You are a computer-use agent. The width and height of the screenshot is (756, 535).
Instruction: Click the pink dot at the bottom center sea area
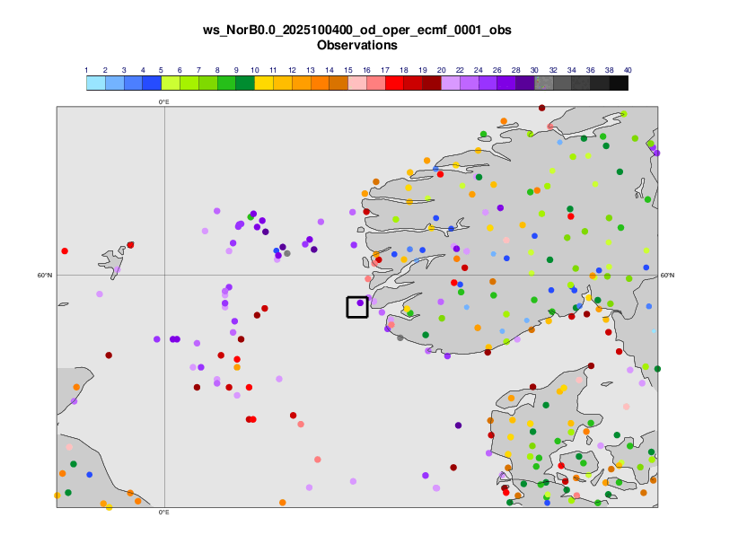tap(318, 460)
